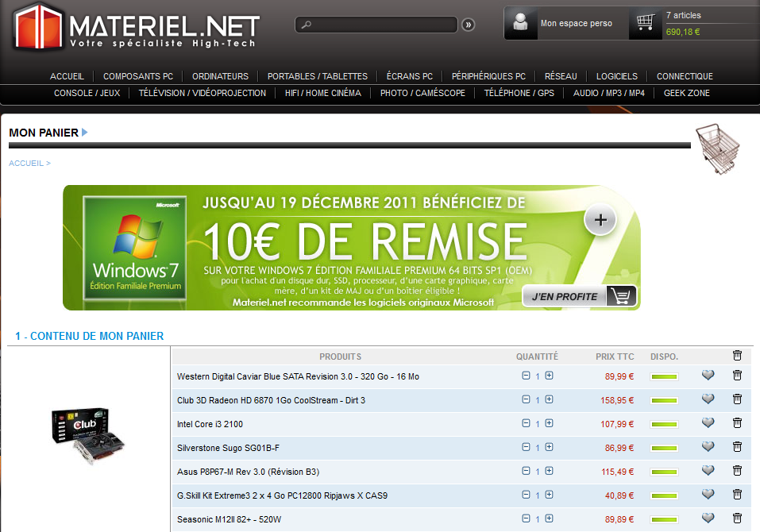Click the user profile avatar icon
The height and width of the screenshot is (532, 760).
pos(522,23)
